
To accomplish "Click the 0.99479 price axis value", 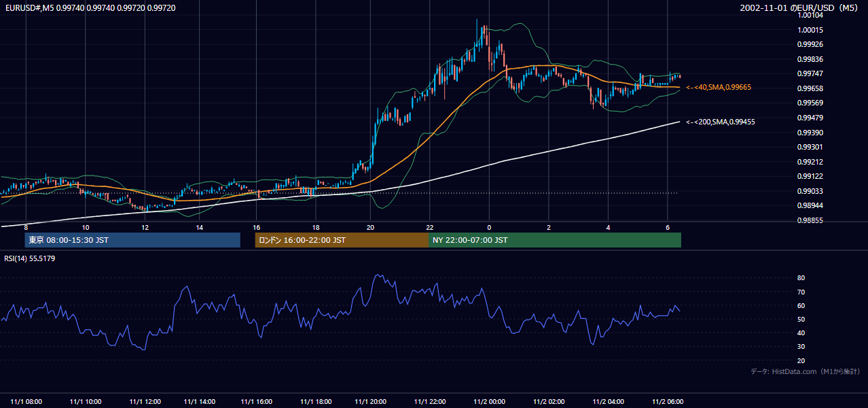I will pyautogui.click(x=811, y=118).
